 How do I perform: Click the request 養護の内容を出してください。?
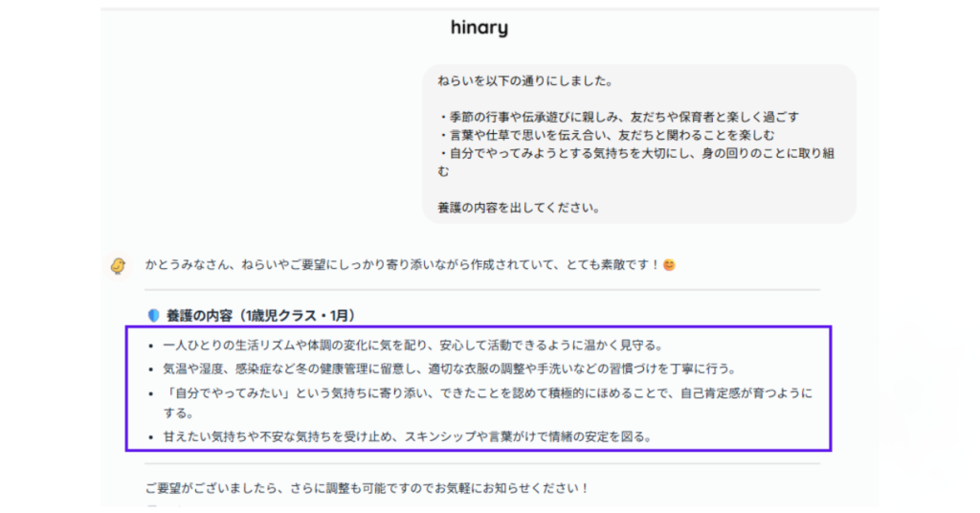(x=519, y=208)
